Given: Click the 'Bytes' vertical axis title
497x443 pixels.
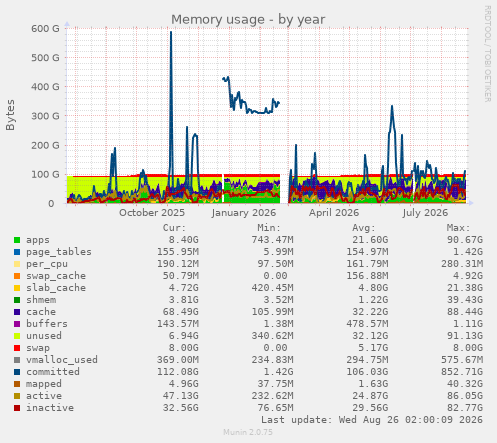Looking at the screenshot, I should (10, 115).
